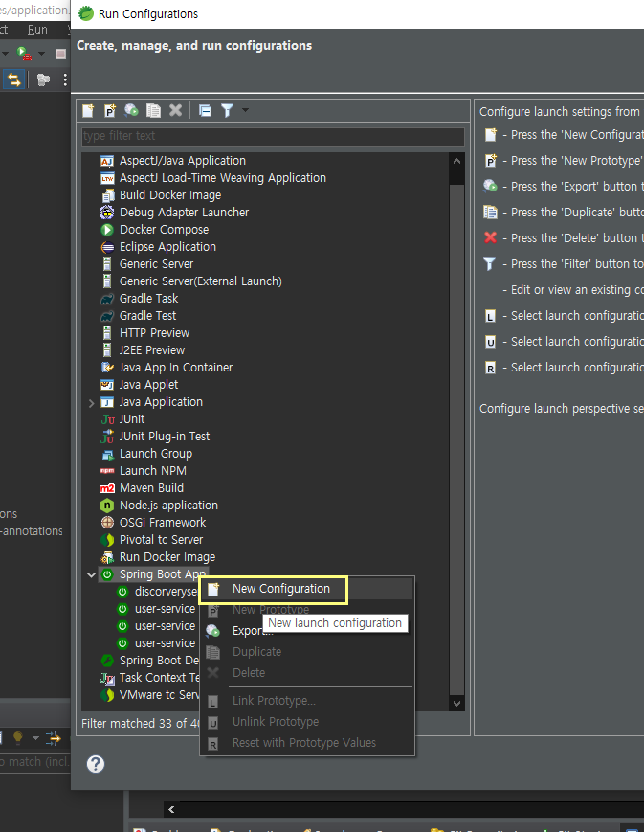The height and width of the screenshot is (832, 644).
Task: Click Java App In Container icon
Action: (x=107, y=368)
